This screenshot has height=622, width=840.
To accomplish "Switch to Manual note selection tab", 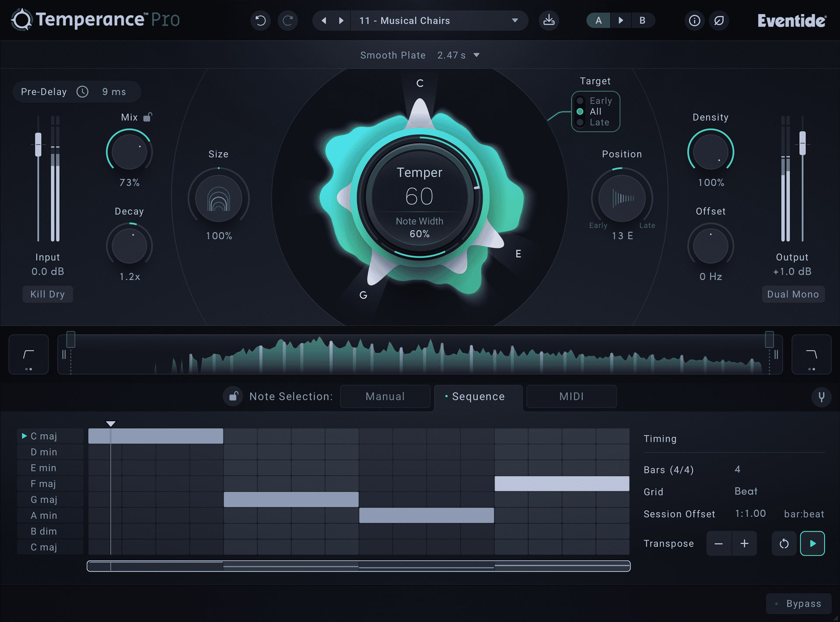I will [x=385, y=396].
